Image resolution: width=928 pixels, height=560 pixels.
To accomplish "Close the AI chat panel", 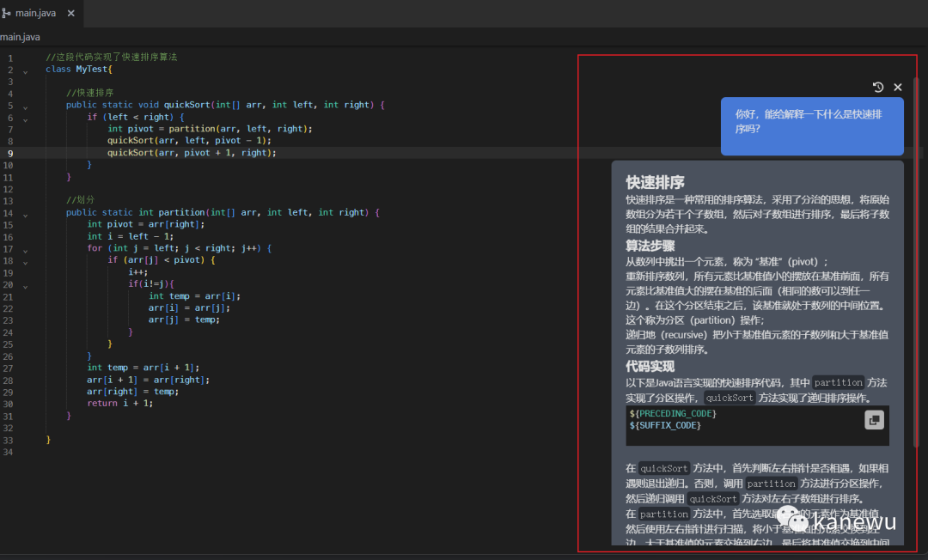I will (x=898, y=87).
